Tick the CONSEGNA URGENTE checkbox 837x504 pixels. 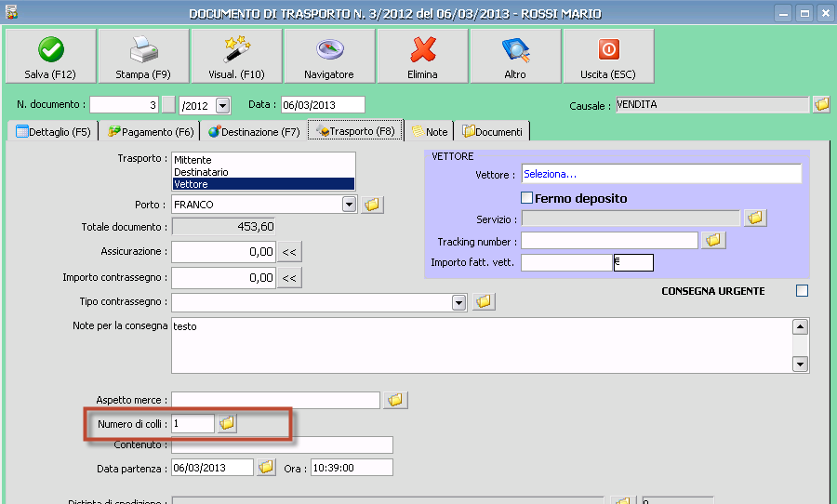[802, 291]
